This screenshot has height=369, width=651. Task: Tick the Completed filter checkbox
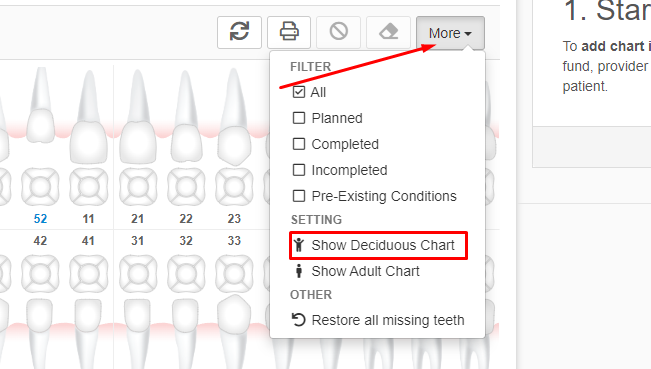point(299,144)
